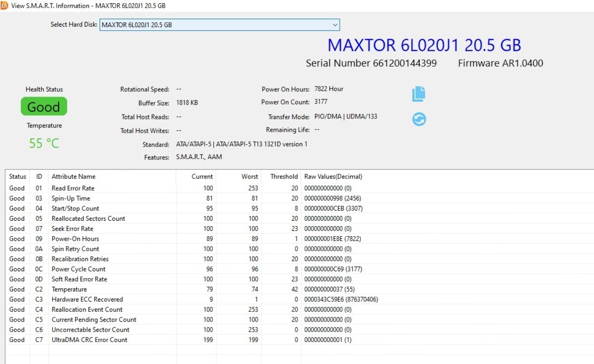Sort by the Status column header
Viewport: 594px width, 364px height.
18,177
